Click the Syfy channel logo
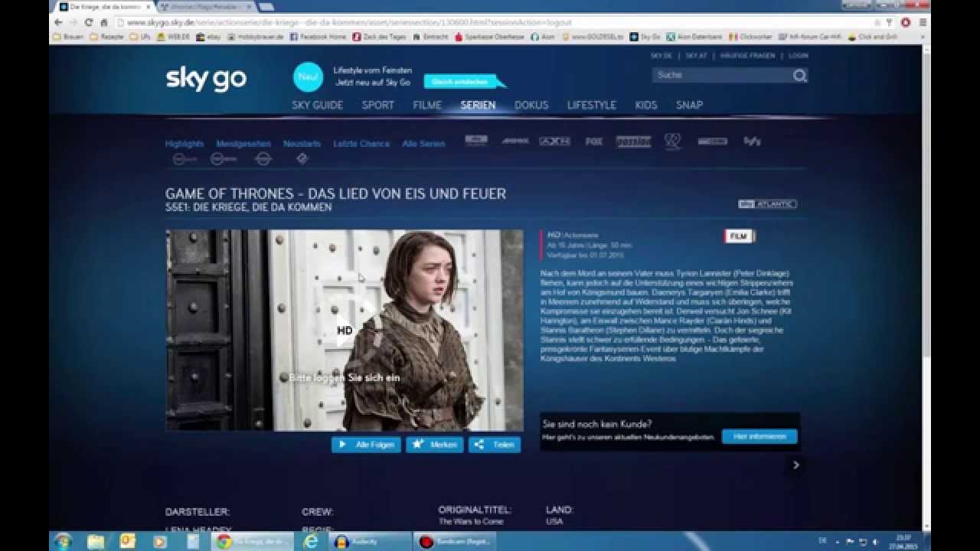The height and width of the screenshot is (551, 980). click(752, 142)
